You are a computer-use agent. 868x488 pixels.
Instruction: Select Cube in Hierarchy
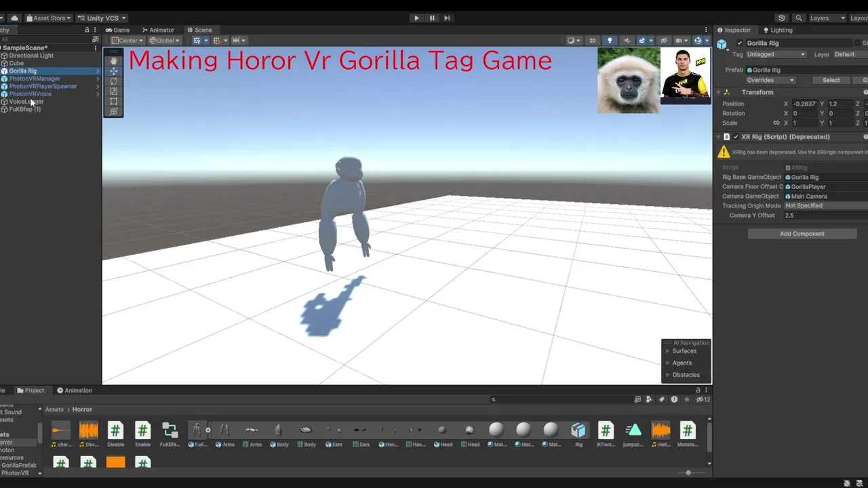pyautogui.click(x=16, y=63)
